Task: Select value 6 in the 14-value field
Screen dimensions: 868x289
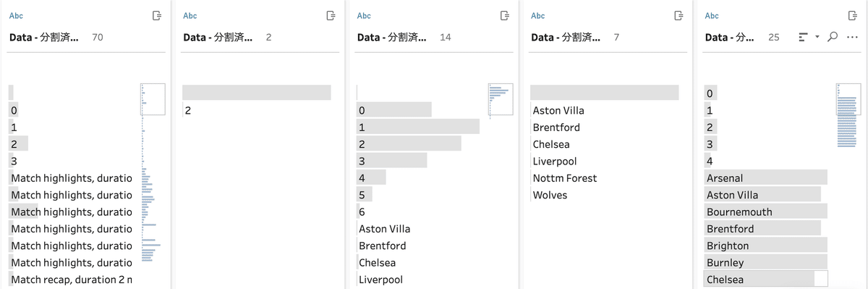Action: click(362, 212)
